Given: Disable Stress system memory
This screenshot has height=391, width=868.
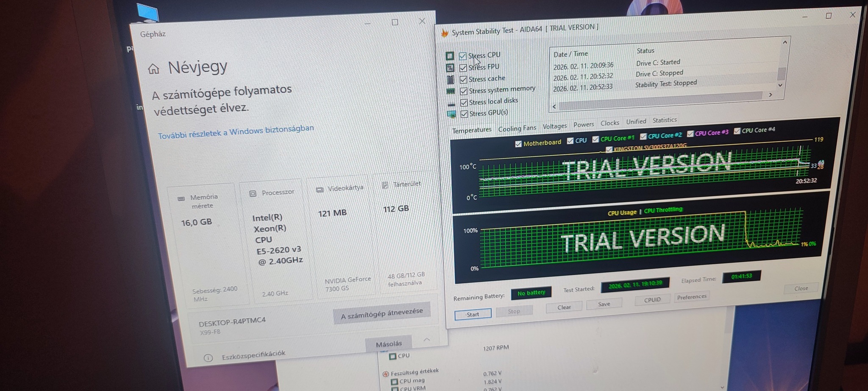Looking at the screenshot, I should pyautogui.click(x=464, y=91).
